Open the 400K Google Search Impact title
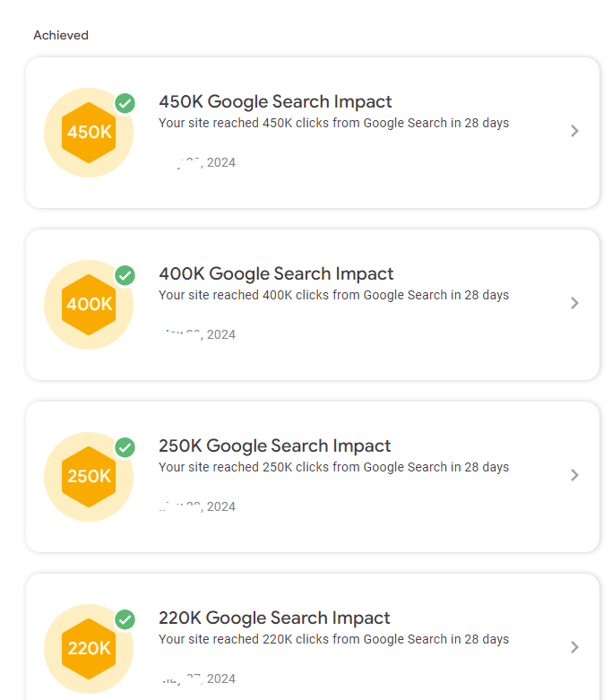This screenshot has width=612, height=700. point(276,274)
